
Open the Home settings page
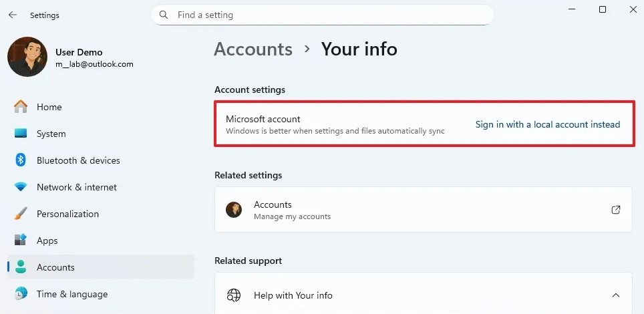click(x=101, y=107)
